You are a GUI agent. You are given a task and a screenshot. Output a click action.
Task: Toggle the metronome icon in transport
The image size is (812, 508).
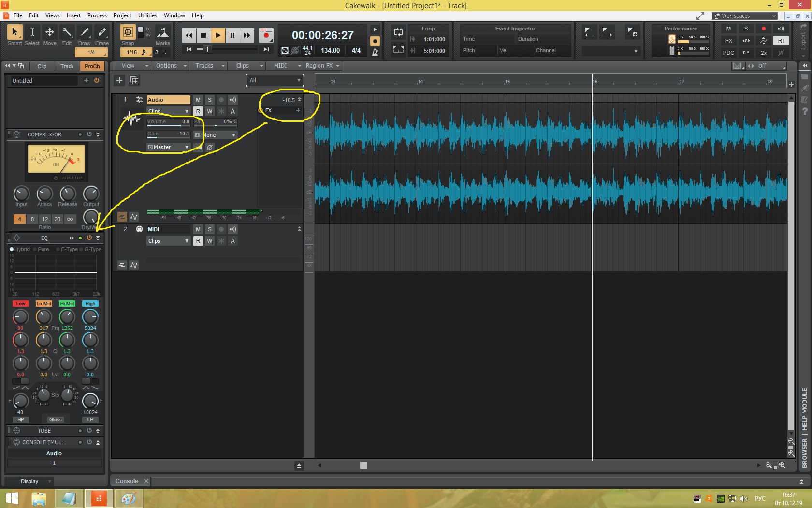[x=375, y=52]
